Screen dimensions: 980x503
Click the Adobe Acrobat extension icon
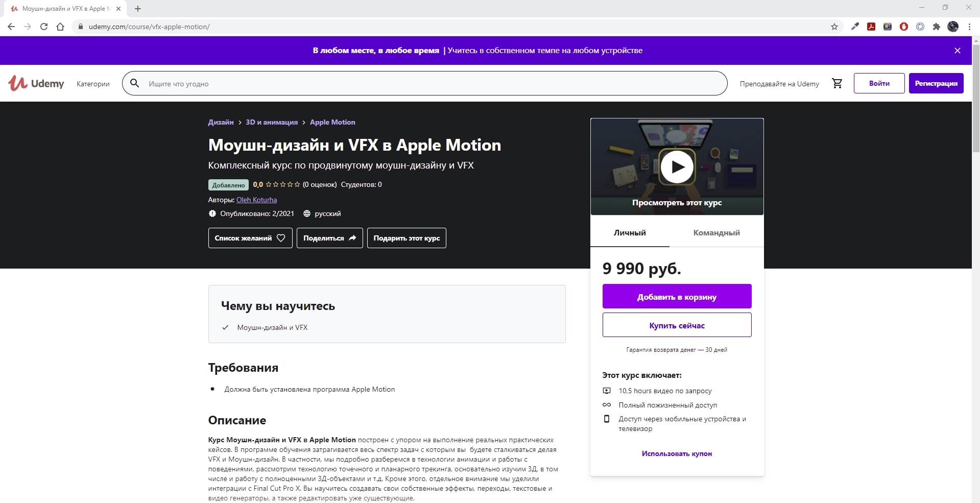coord(871,27)
